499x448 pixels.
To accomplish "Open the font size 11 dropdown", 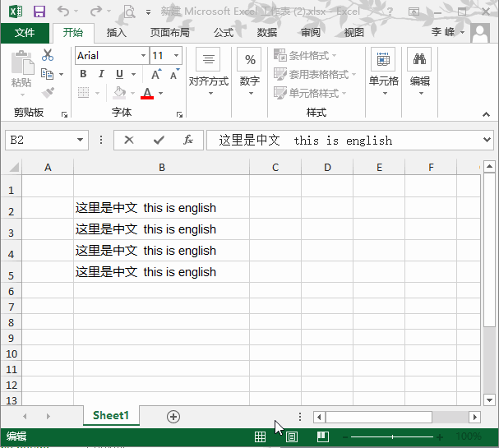I will point(176,55).
